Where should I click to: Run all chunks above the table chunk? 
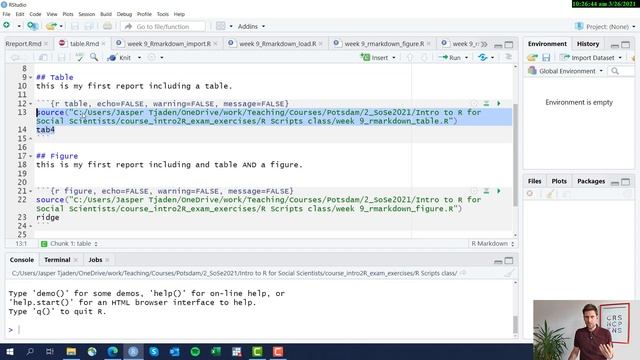pos(487,104)
